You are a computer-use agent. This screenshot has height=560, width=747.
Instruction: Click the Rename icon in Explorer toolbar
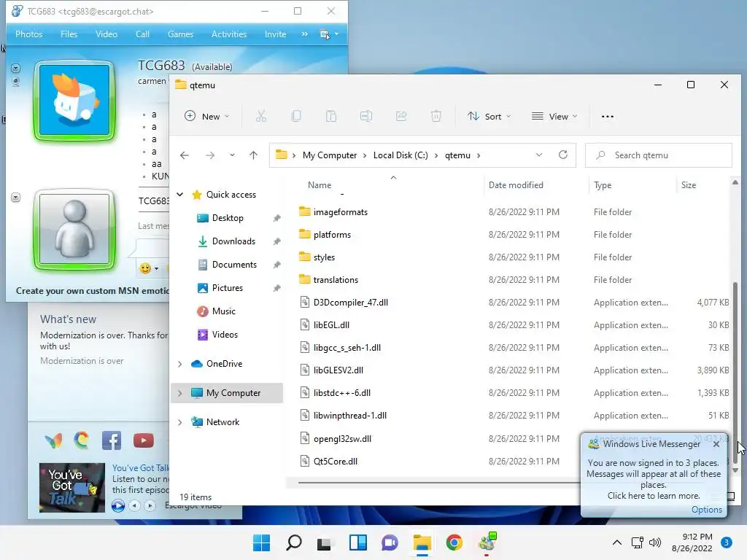(x=366, y=116)
